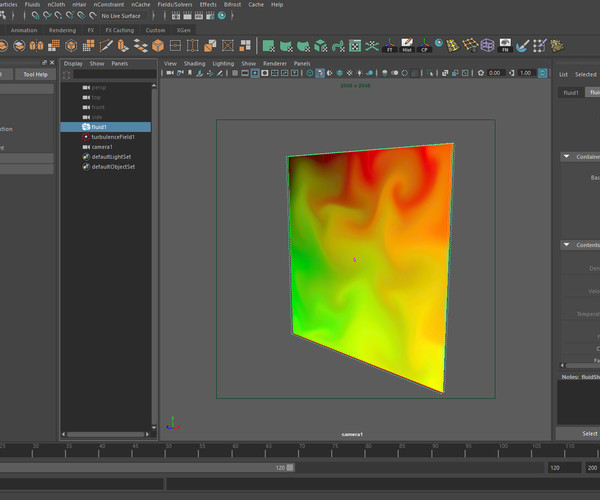
Task: Open the No Live Surface field
Action: pyautogui.click(x=123, y=16)
